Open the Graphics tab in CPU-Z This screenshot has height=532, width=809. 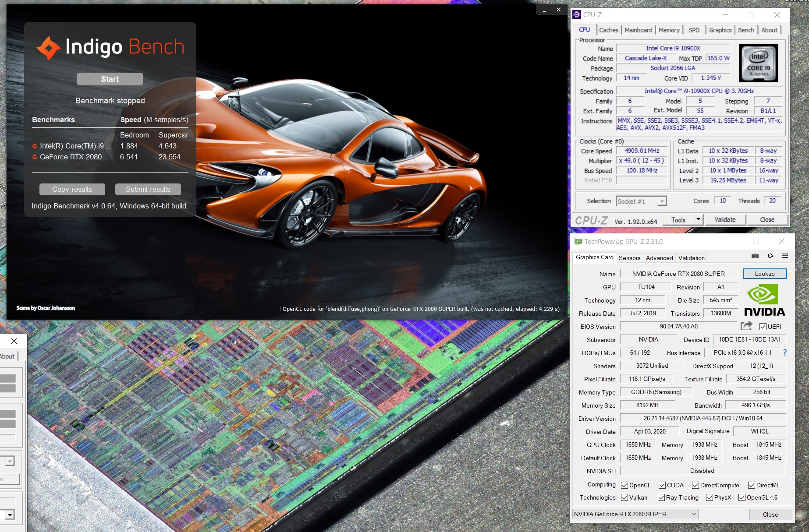720,30
